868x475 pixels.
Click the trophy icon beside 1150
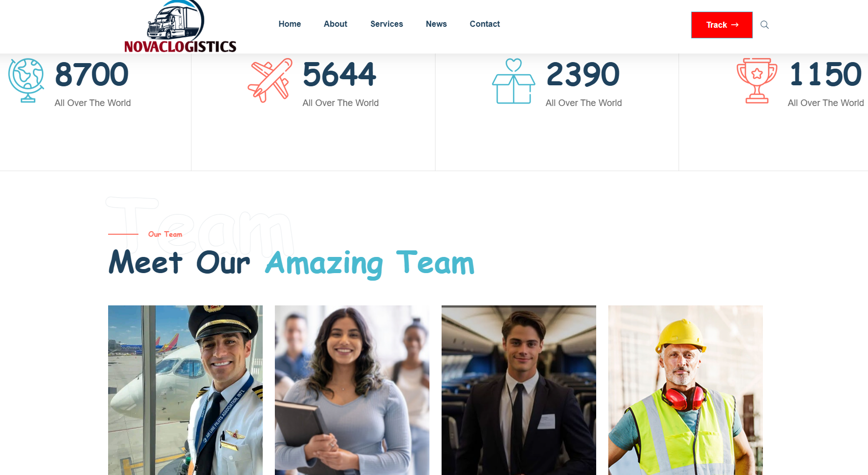(x=757, y=81)
